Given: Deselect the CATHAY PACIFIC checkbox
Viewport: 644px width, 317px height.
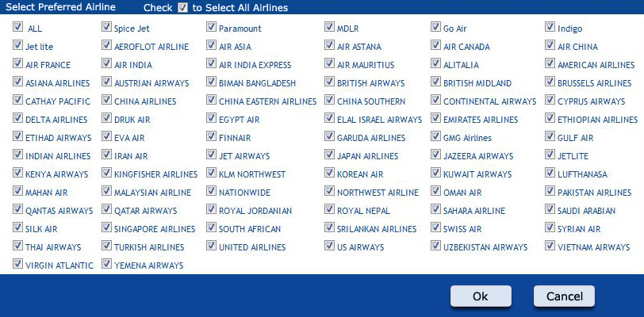Looking at the screenshot, I should coord(17,101).
